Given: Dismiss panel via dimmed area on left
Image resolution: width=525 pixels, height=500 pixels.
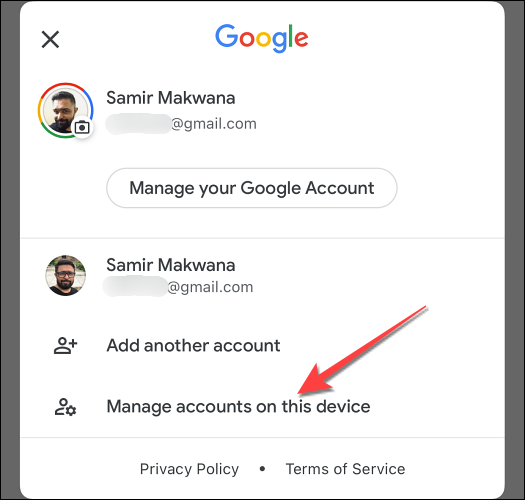Looking at the screenshot, I should (x=10, y=250).
